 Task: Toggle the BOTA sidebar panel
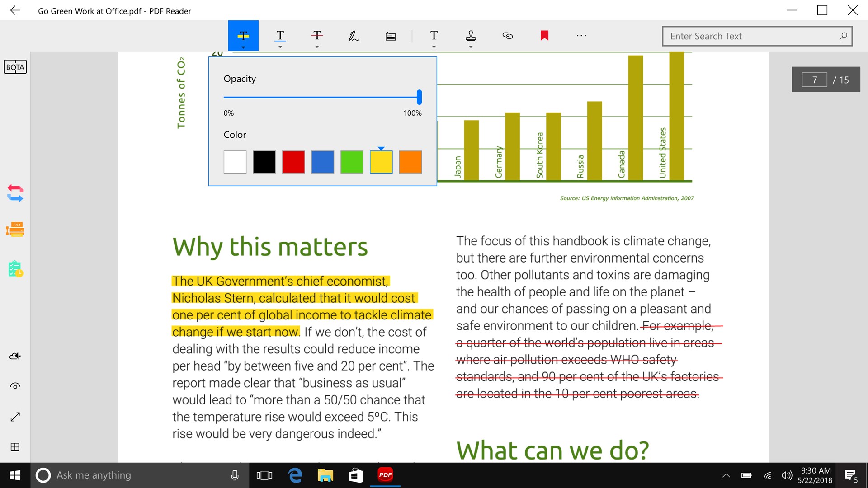pos(15,67)
